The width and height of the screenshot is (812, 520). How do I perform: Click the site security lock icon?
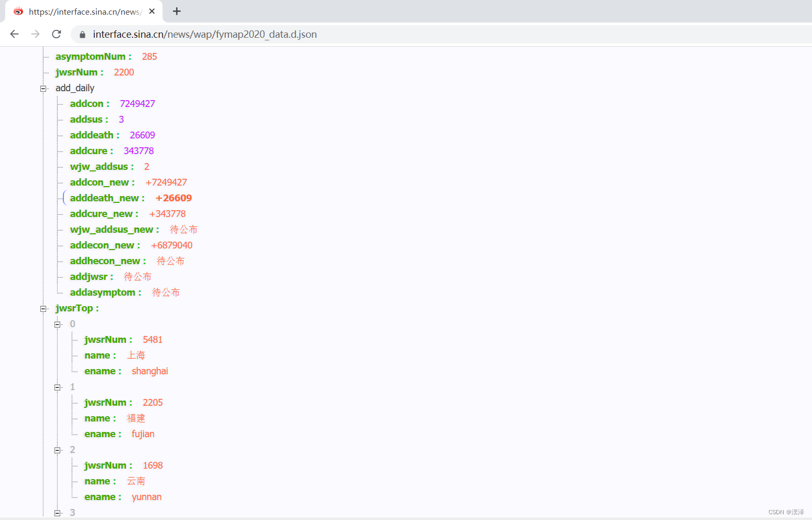click(x=82, y=35)
